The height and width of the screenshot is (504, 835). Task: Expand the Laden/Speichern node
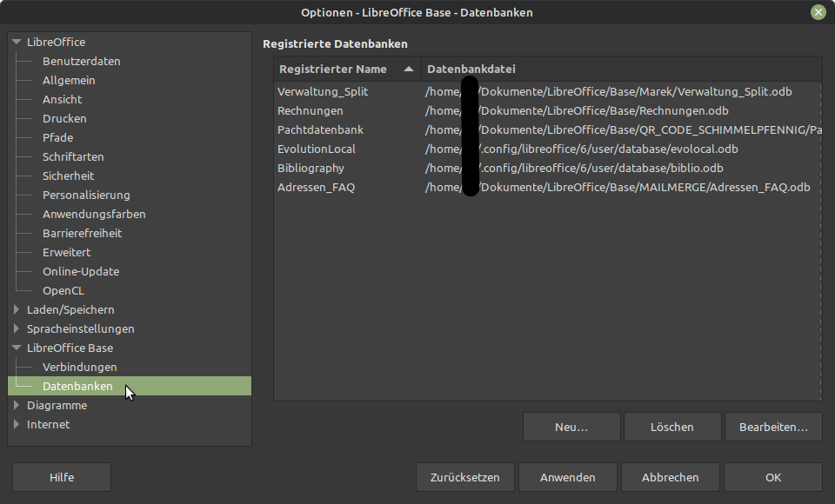coord(17,309)
